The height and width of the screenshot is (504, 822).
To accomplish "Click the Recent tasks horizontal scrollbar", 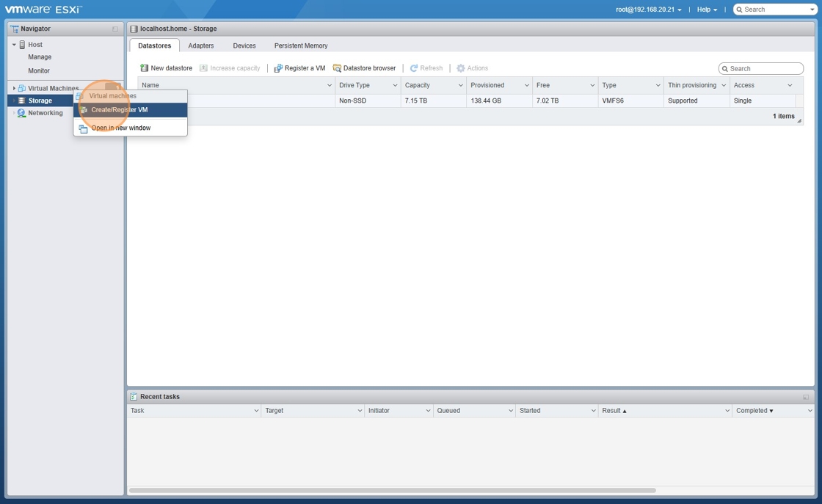I will (392, 490).
